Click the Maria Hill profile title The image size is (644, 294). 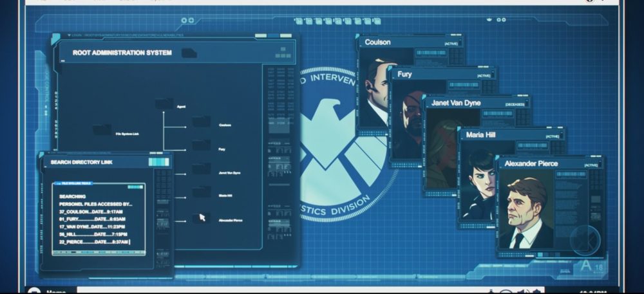point(480,135)
